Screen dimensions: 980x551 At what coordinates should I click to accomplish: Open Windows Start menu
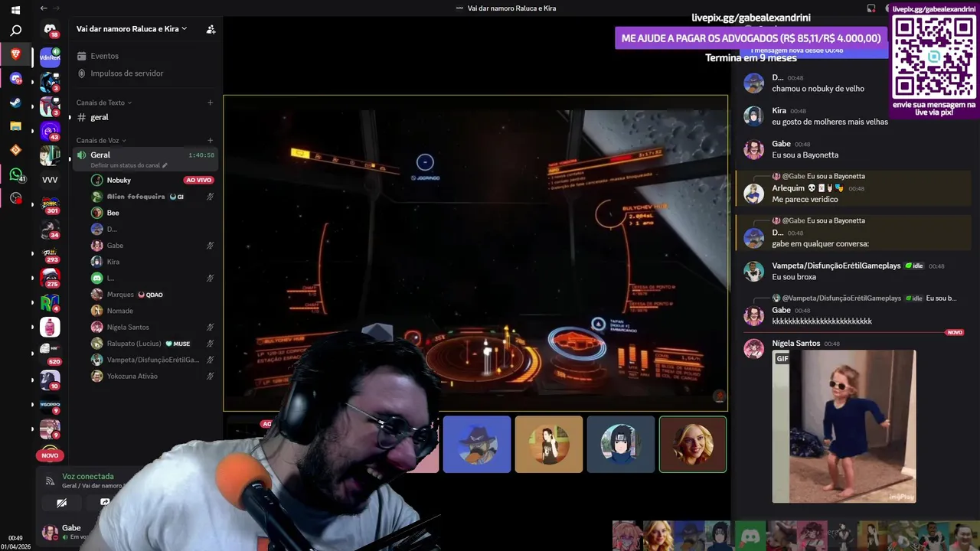(15, 10)
